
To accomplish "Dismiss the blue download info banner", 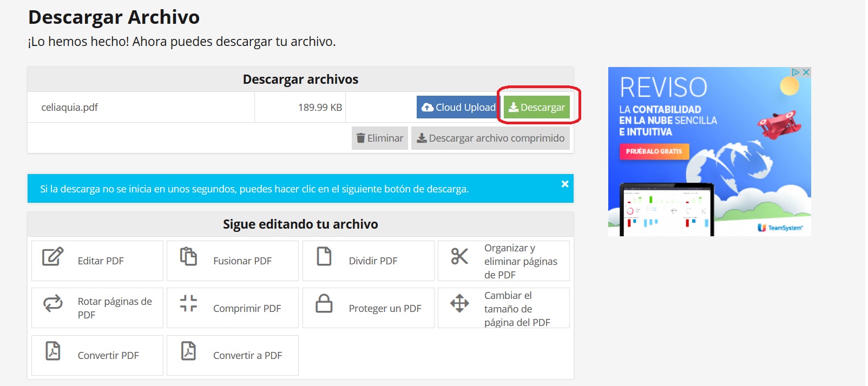I will (x=565, y=184).
